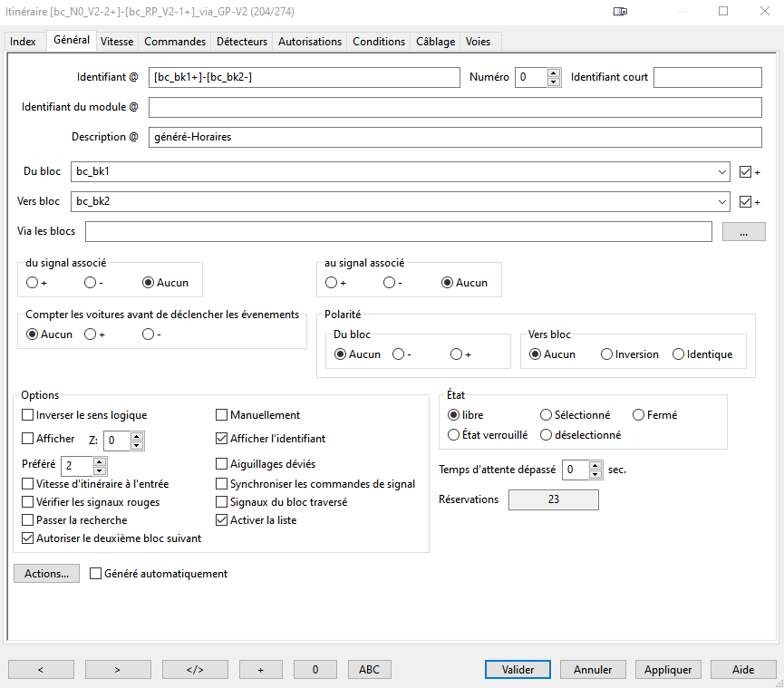Screen dimensions: 784x688
Task: Click the 'Valider' button
Action: tap(518, 670)
